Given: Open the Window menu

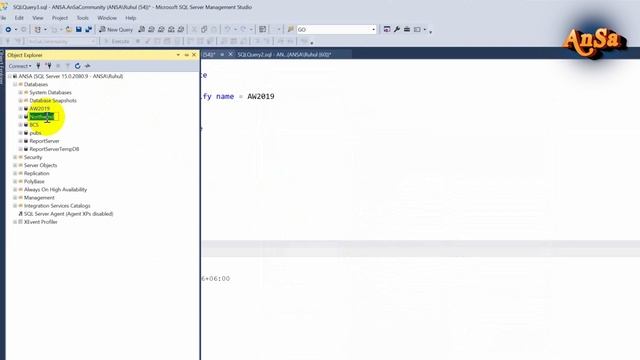Looking at the screenshot, I should (x=107, y=18).
